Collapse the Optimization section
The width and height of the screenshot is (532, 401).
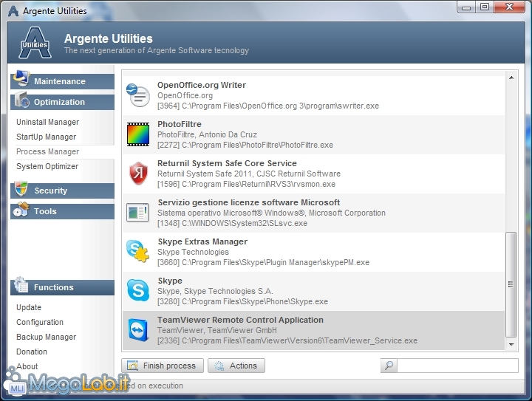click(x=62, y=102)
